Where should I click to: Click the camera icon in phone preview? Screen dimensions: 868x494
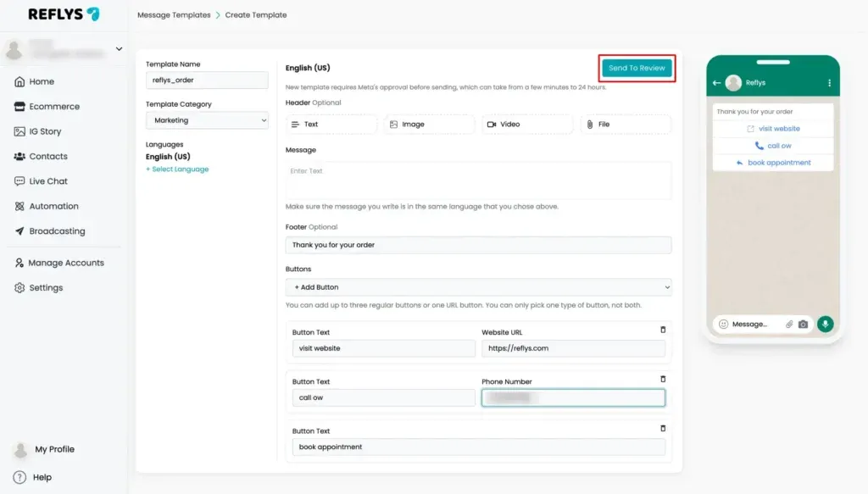tap(803, 325)
